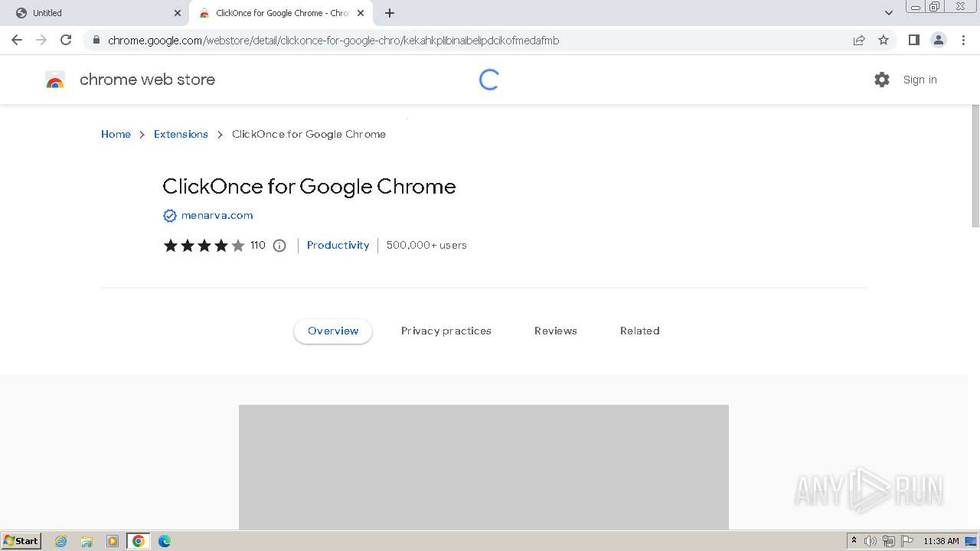
Task: Click the address bar URL
Action: [334, 41]
